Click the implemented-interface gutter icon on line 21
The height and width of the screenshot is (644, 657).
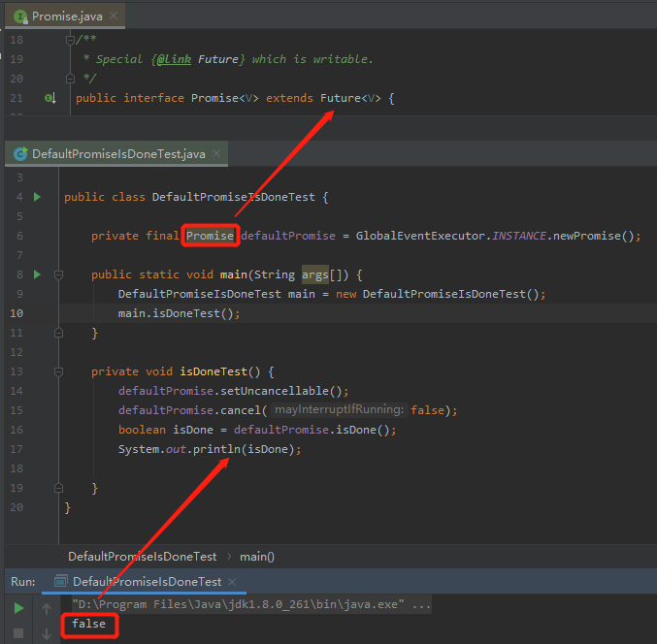(50, 98)
